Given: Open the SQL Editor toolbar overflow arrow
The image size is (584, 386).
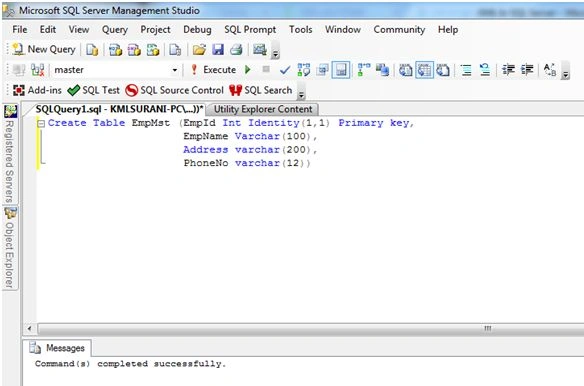Looking at the screenshot, I should [x=565, y=71].
